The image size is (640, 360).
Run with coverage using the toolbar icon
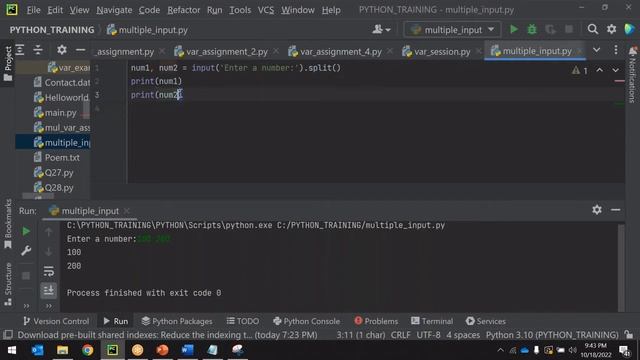[x=550, y=29]
